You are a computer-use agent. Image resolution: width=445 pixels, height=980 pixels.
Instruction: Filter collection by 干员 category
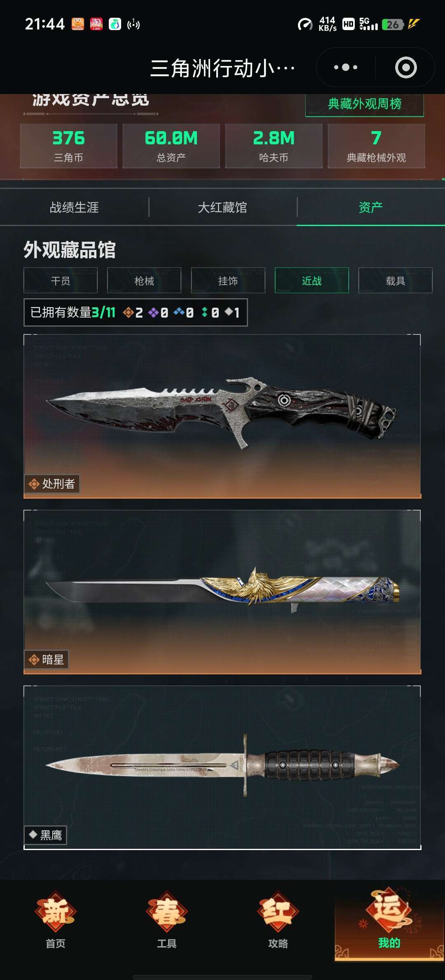[61, 280]
